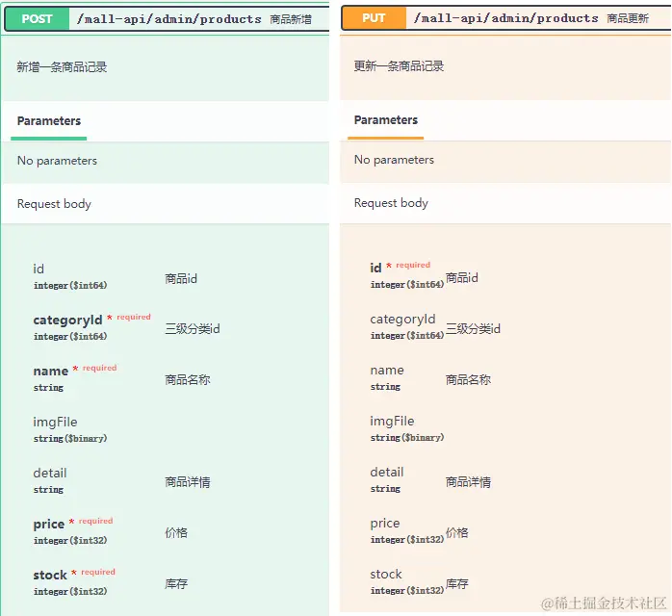Viewport: 672px width, 616px height.
Task: Select Parameters tab in PUT panel
Action: (386, 120)
